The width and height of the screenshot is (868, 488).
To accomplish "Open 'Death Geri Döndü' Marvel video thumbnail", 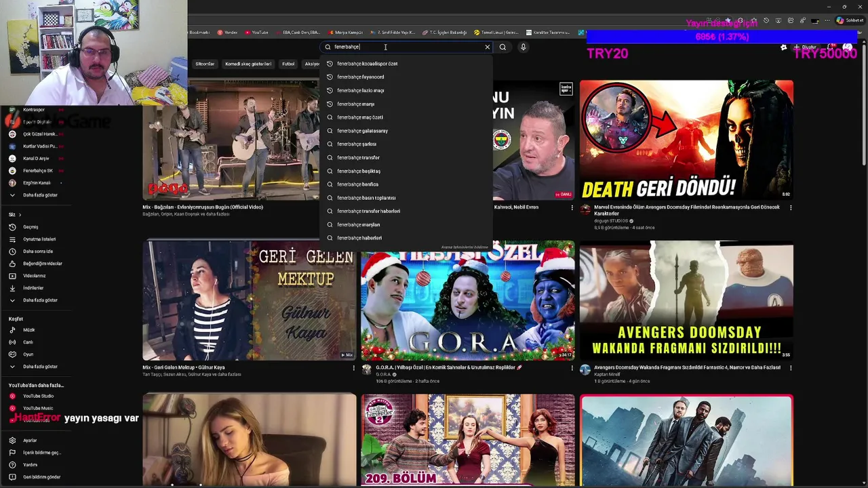I will 686,140.
